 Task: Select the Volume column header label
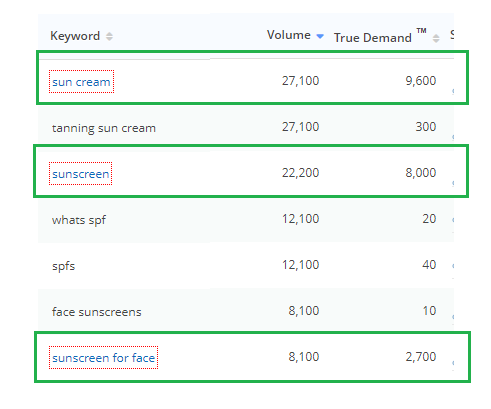point(289,35)
